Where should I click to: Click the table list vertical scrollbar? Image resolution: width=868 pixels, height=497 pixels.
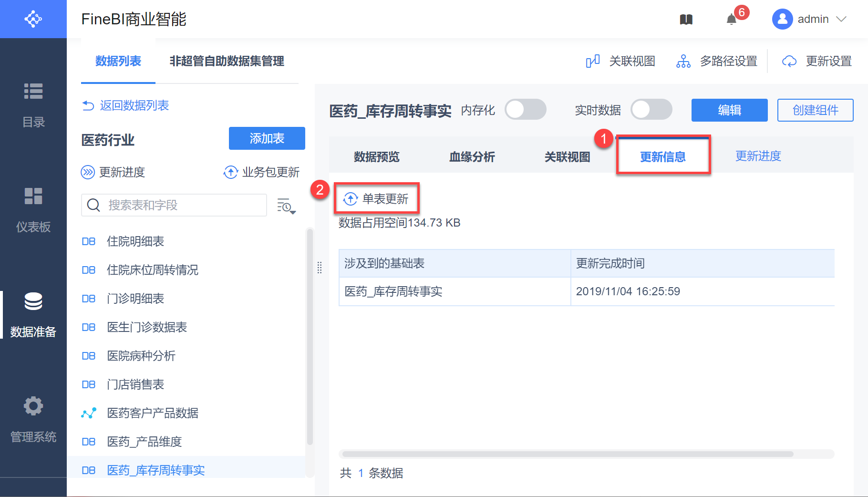[x=310, y=337]
